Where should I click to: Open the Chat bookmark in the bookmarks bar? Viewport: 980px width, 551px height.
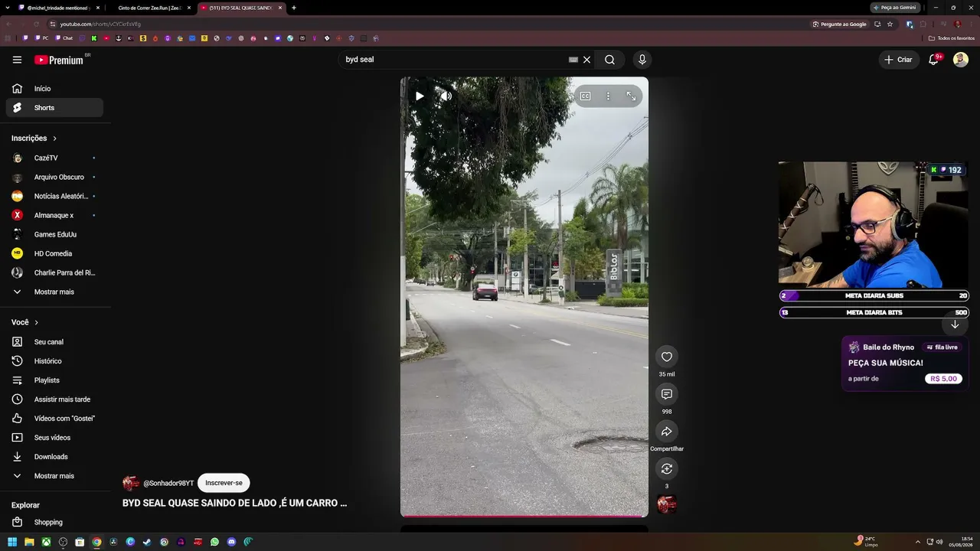[63, 38]
